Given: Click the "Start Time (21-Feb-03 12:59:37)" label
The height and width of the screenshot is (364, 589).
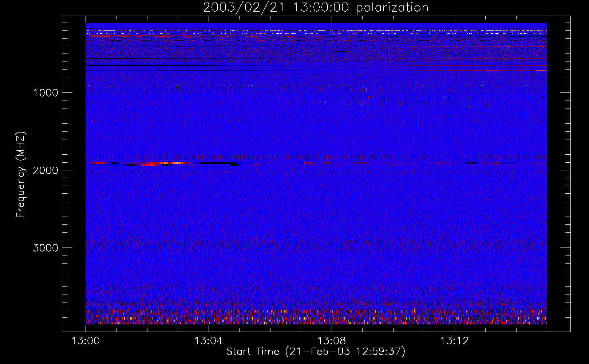Looking at the screenshot, I should coord(316,352).
